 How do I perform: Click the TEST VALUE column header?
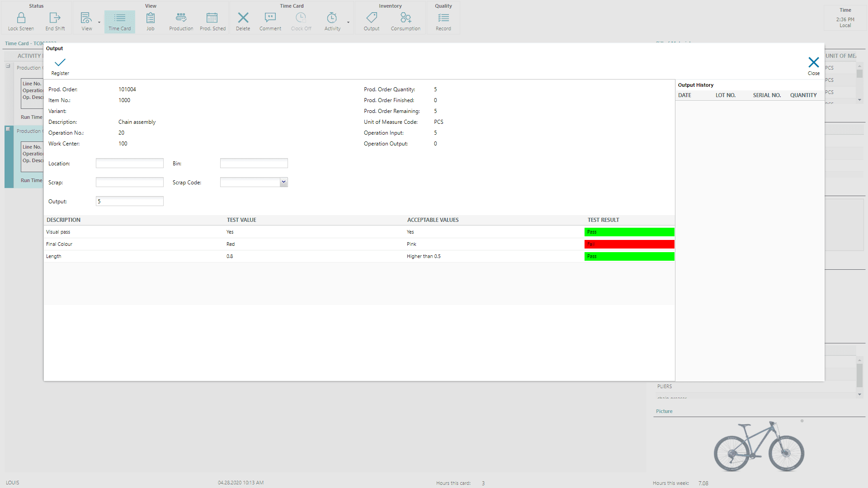pyautogui.click(x=241, y=220)
